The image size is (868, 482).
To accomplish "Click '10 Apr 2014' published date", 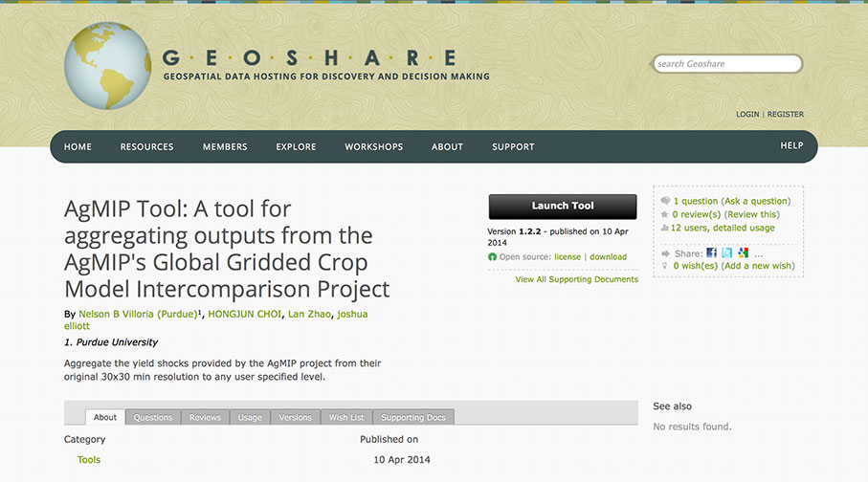I will [x=402, y=460].
